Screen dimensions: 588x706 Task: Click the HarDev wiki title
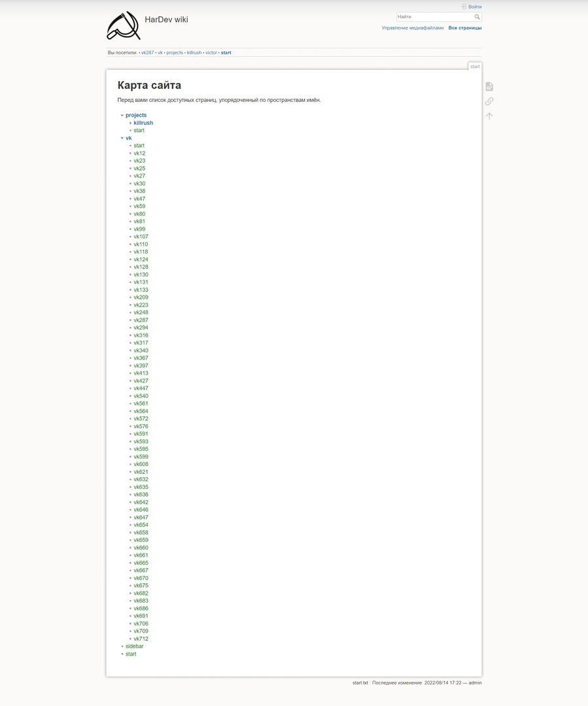click(x=166, y=20)
